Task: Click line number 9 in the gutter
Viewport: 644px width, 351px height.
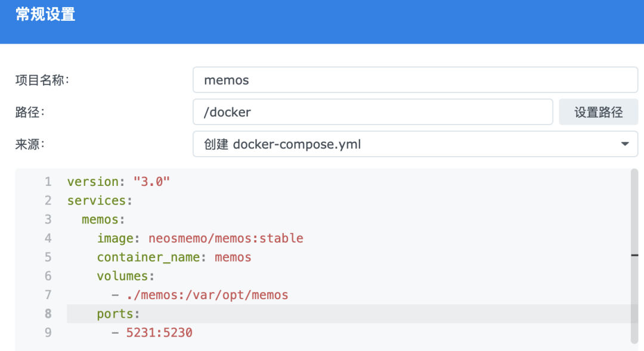Action: [x=48, y=333]
